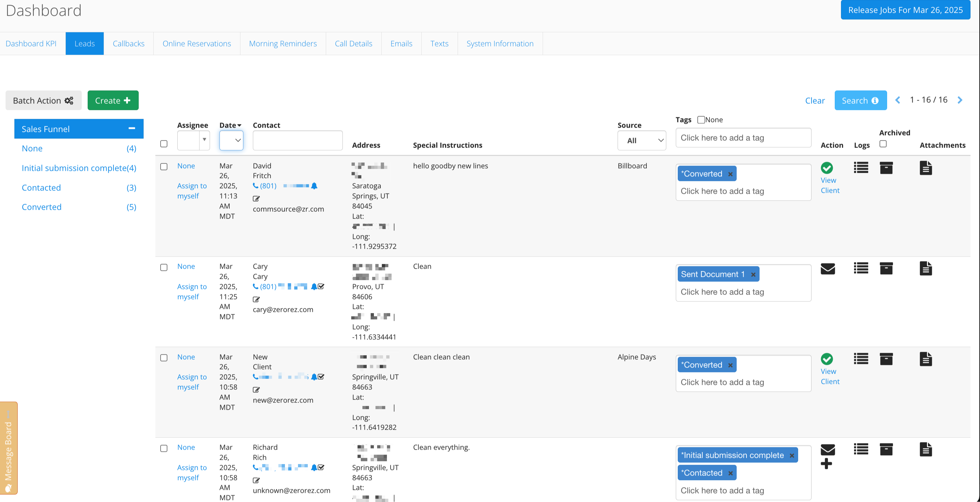Select the David Fritch row checkbox
The height and width of the screenshot is (502, 980).
click(164, 167)
